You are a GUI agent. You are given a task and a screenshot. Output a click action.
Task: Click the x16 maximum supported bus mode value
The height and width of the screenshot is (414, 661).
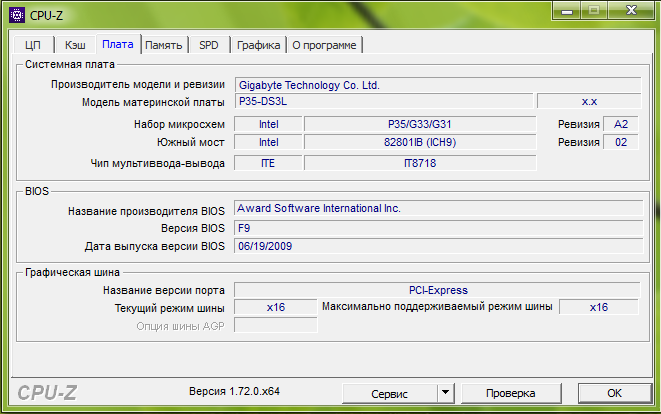coord(599,307)
